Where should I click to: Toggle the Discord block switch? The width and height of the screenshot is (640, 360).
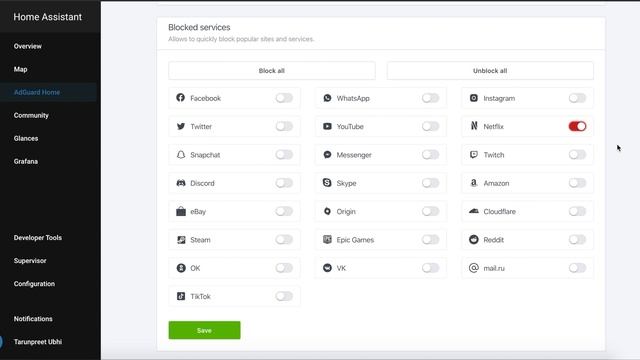[x=284, y=183]
